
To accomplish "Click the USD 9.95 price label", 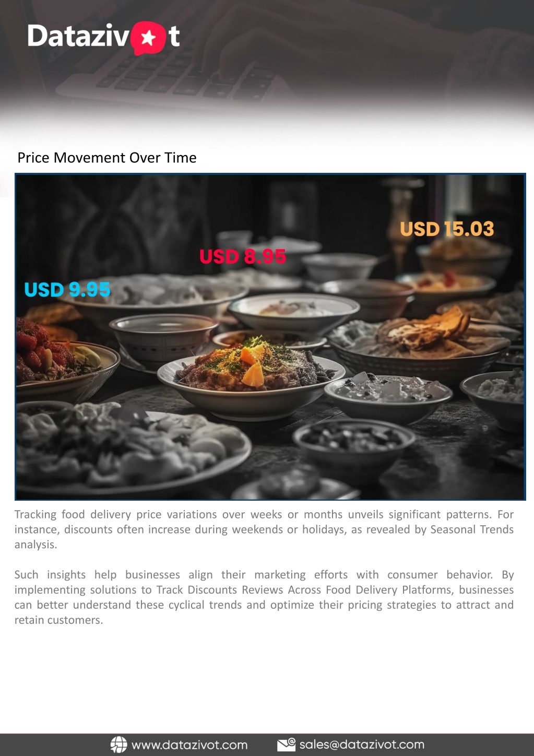I will click(x=67, y=289).
